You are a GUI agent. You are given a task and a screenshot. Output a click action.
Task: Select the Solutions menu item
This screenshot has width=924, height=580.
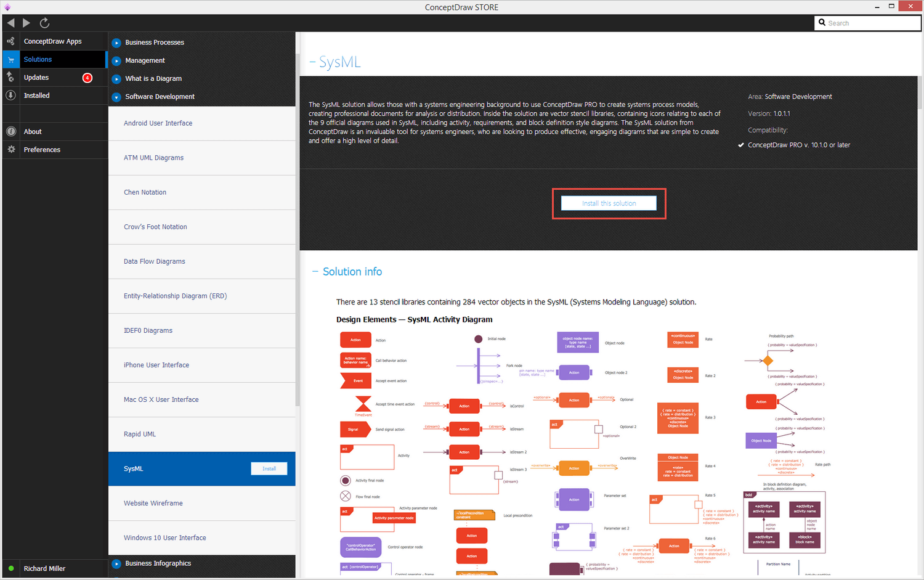[38, 59]
